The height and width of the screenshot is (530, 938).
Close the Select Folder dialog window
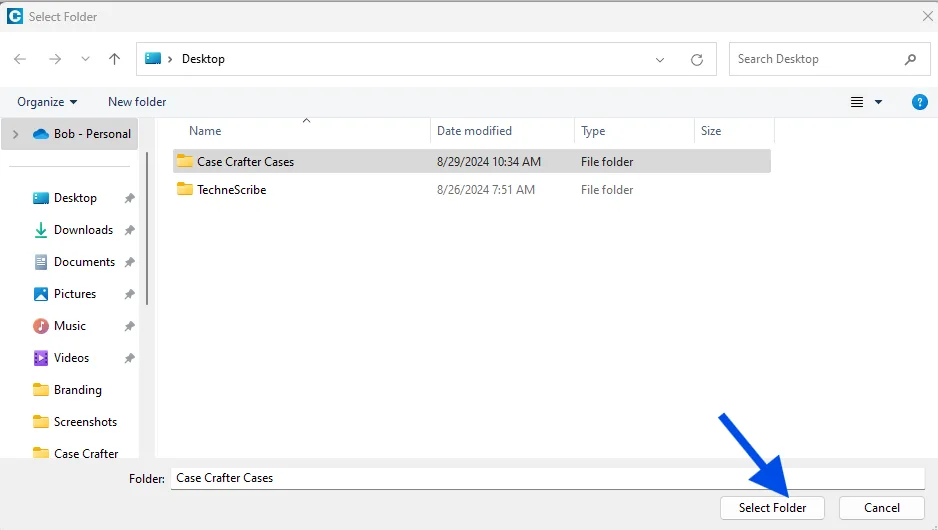tap(928, 16)
